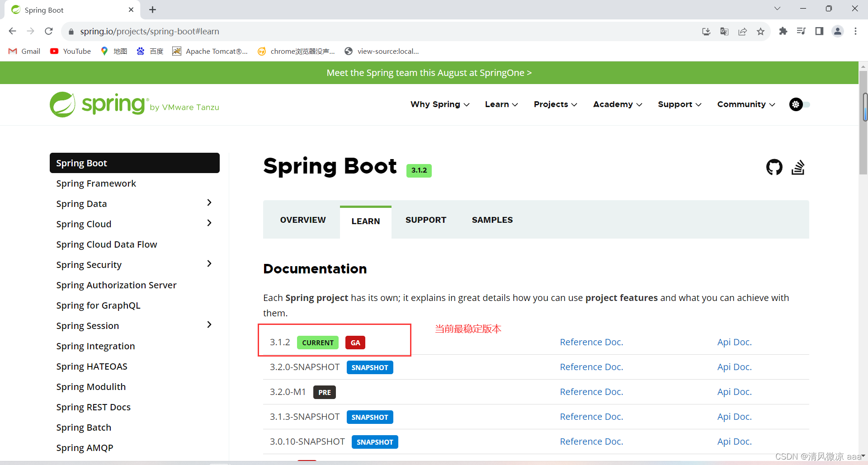Switch to the SUPPORT tab
868x465 pixels.
click(x=426, y=220)
